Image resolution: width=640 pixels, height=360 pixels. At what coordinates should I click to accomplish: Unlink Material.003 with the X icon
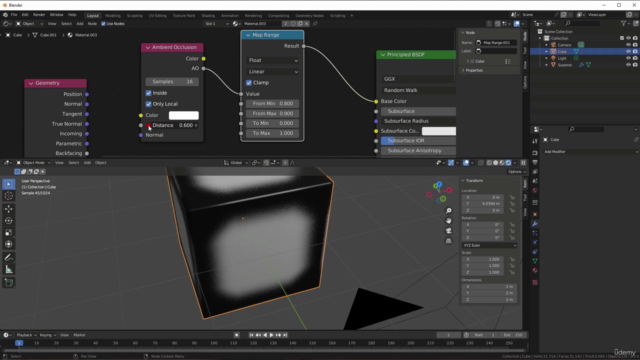point(307,24)
